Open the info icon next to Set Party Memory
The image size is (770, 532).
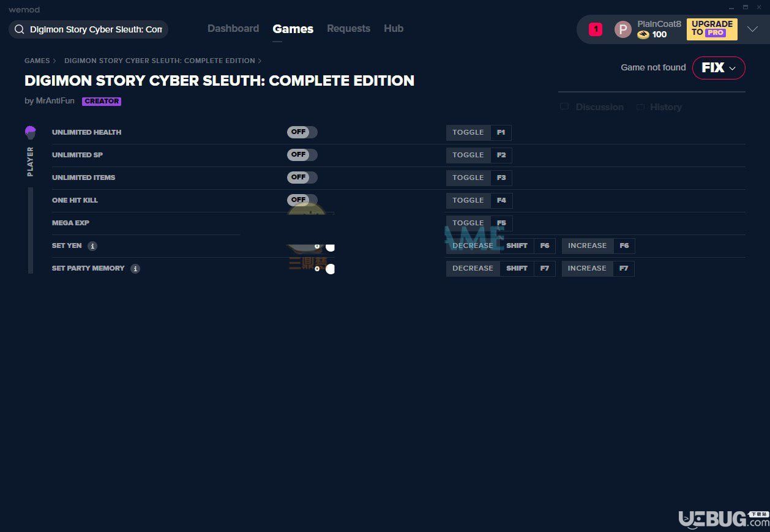(x=135, y=269)
